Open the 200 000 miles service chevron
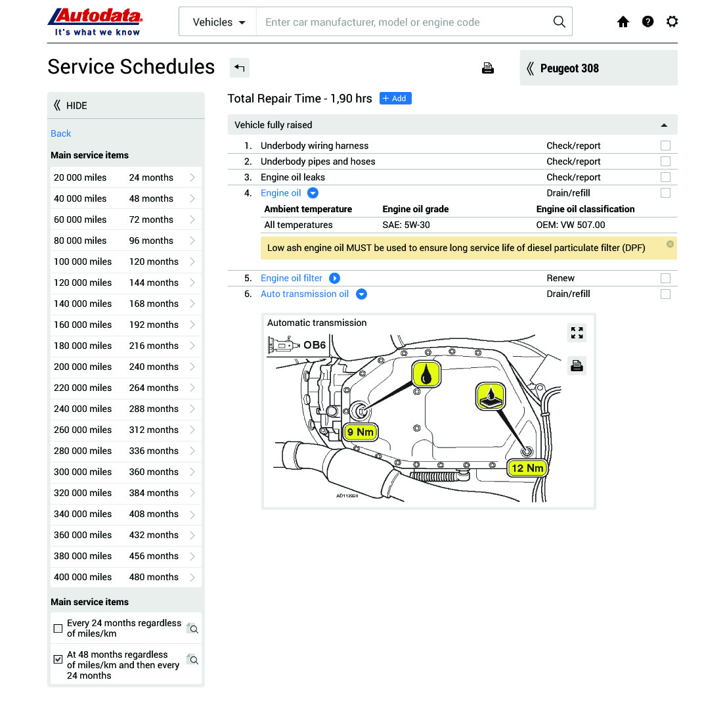This screenshot has height=728, width=725. [192, 367]
